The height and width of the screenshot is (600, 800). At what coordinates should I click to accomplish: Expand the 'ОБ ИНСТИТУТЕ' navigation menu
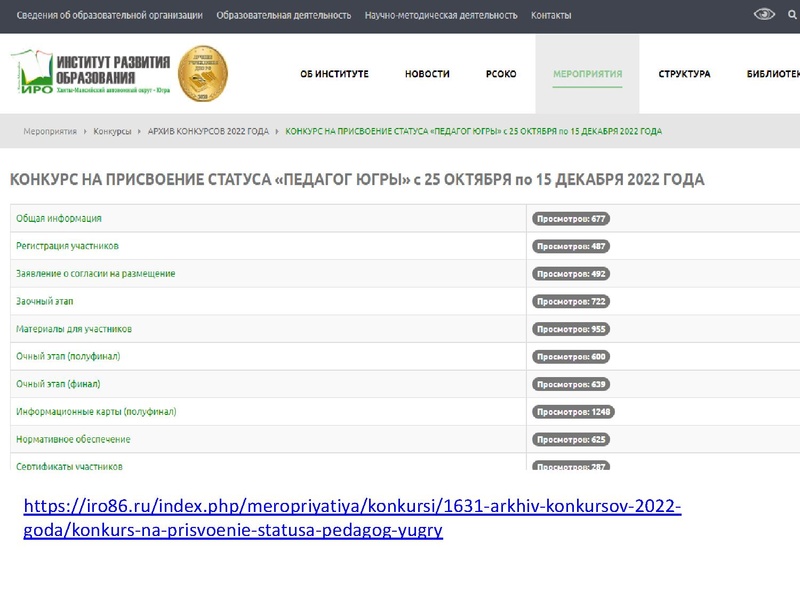tap(334, 74)
